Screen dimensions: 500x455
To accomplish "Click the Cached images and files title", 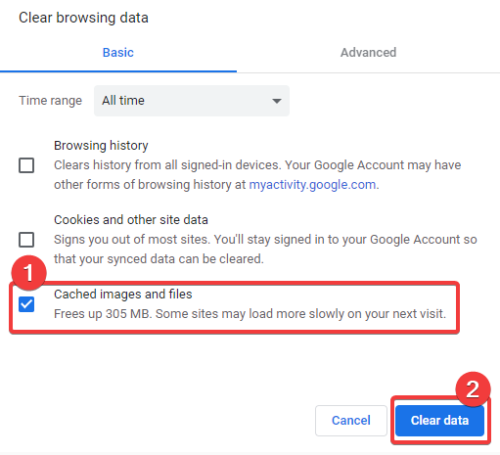I will coord(123,294).
